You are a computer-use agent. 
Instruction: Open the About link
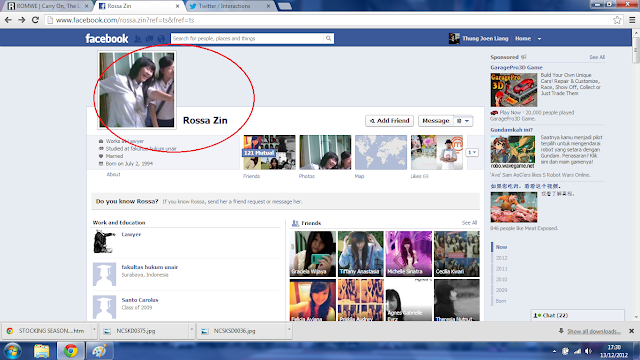coord(113,174)
